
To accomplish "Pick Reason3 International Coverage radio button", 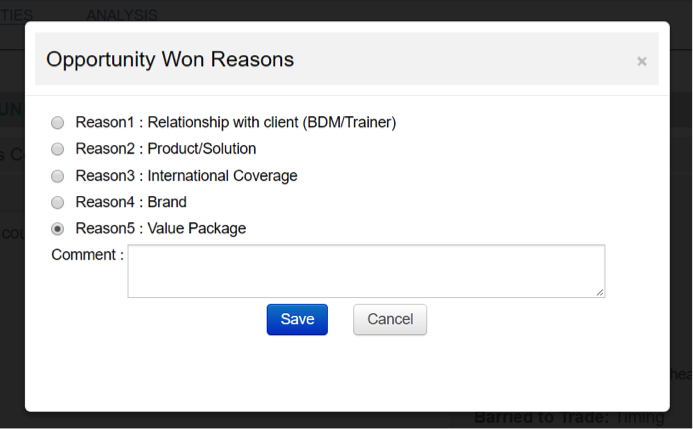I will [57, 176].
